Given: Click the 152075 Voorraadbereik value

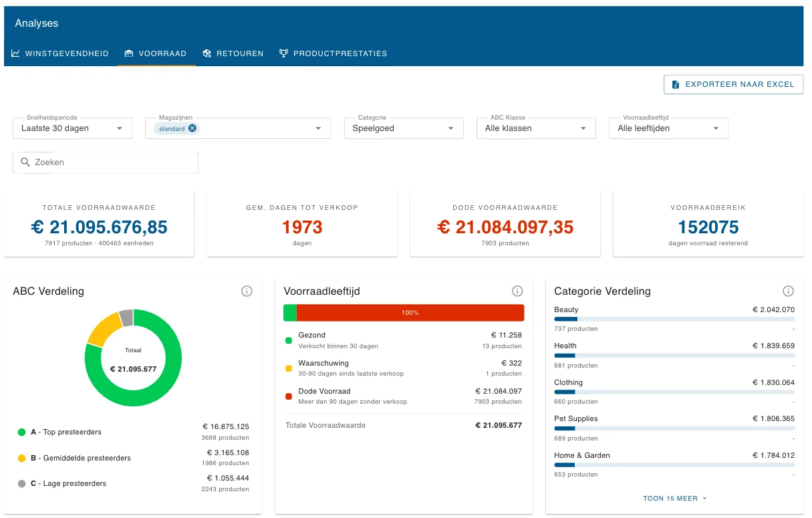Looking at the screenshot, I should coord(708,227).
